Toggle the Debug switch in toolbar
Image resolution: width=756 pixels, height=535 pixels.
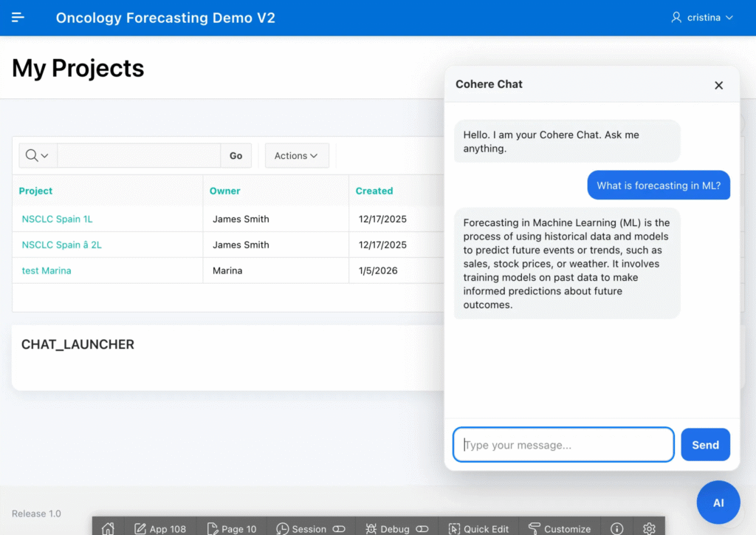point(422,528)
